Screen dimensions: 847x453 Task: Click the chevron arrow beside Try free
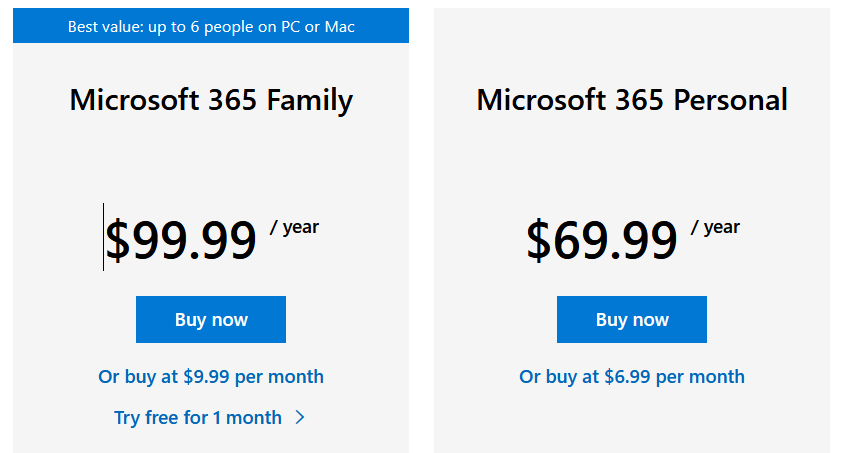coord(300,418)
